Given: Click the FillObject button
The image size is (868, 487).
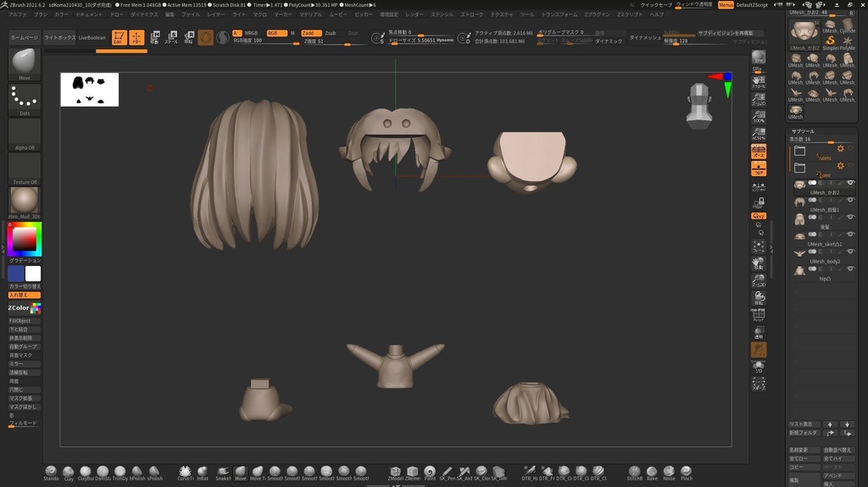Looking at the screenshot, I should coord(20,321).
